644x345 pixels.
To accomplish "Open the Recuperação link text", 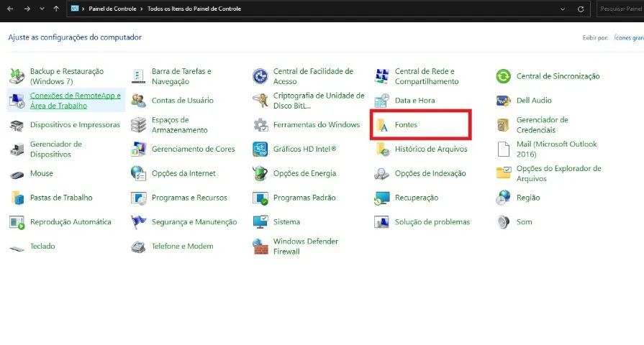I will 417,198.
